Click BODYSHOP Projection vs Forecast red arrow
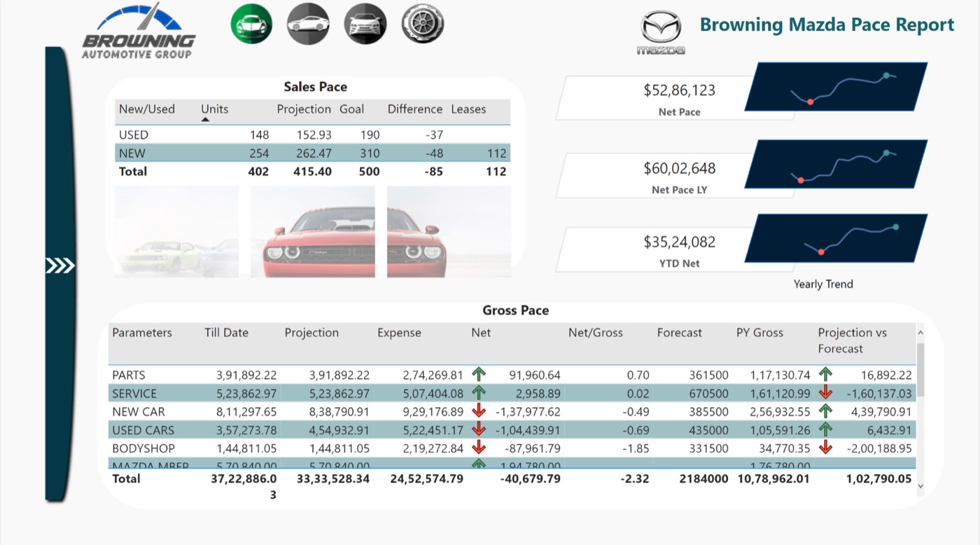This screenshot has height=545, width=980. [826, 448]
